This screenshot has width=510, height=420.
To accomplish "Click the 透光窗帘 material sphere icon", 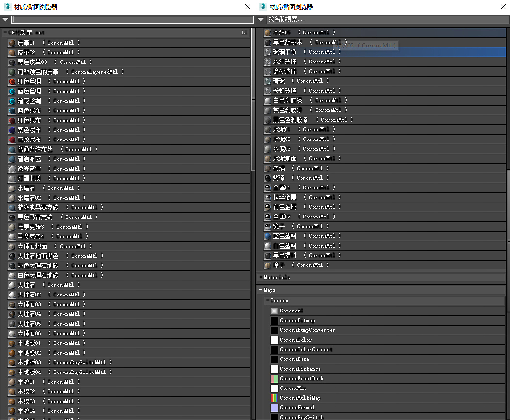I will coord(12,169).
